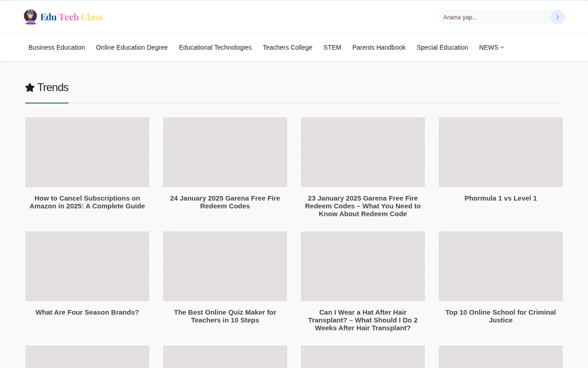The image size is (588, 368).
Task: Open the Teachers College page
Action: coord(288,47)
